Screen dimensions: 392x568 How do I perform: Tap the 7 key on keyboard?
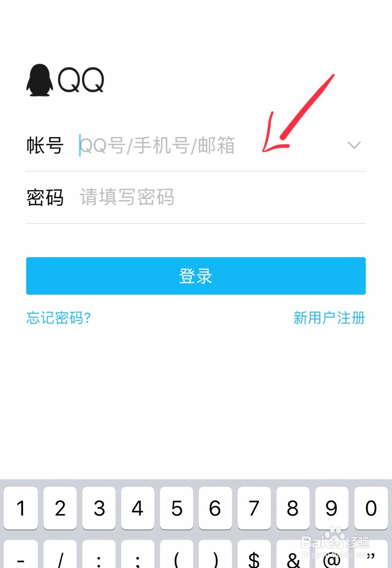coord(254,508)
